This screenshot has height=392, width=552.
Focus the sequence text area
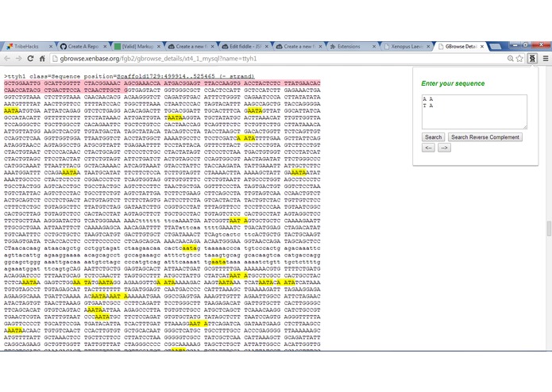click(x=474, y=112)
